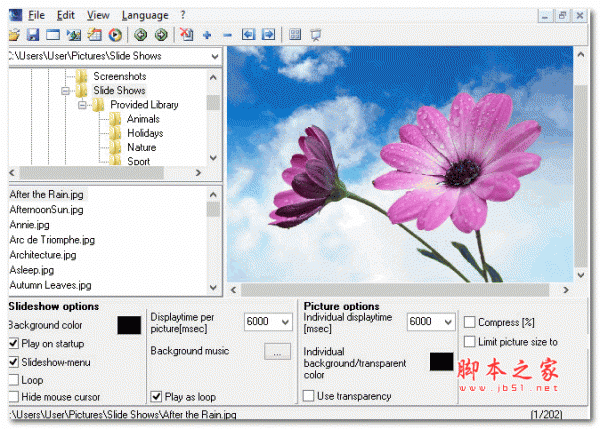The image size is (600, 429).
Task: Click the thumbnail grid view icon
Action: [295, 35]
